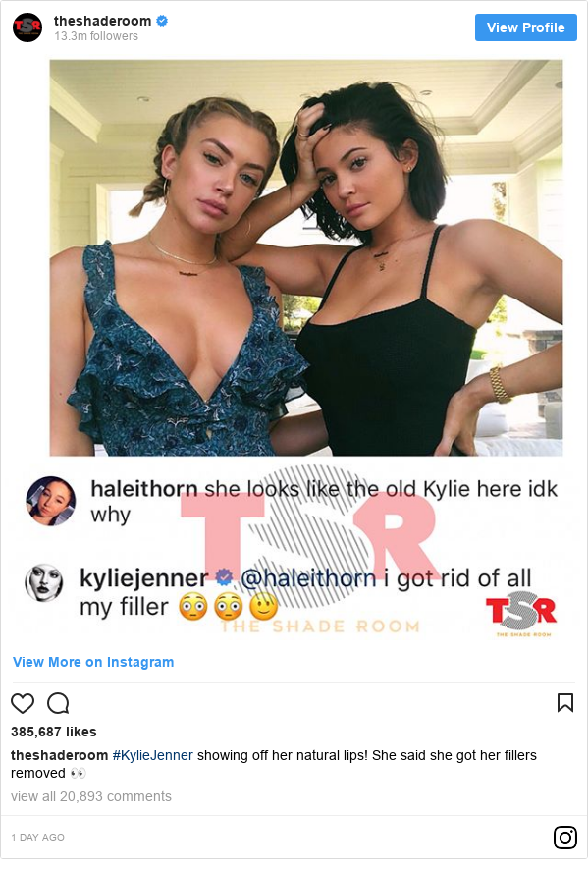Click the #KylieJenner hashtag
The image size is (588, 871).
tap(153, 755)
